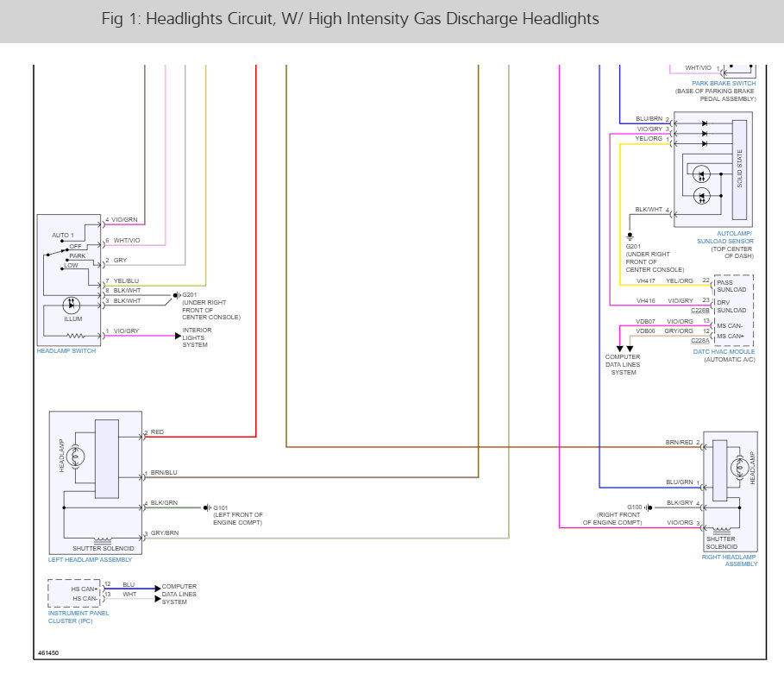Click the YEL/BLU wire label at pin 7
This screenshot has width=784, height=674.
click(126, 280)
